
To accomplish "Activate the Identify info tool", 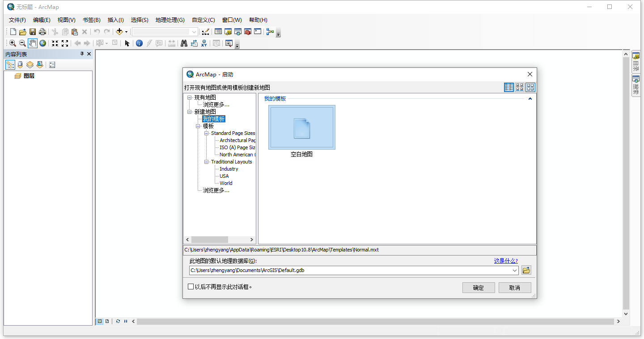I will (x=139, y=43).
